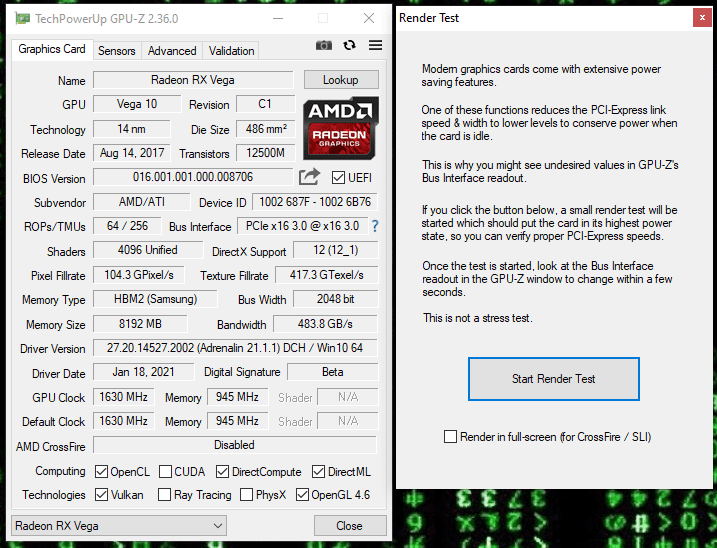Click the Pixel Fillrate 104.3 GPixel/s value
The height and width of the screenshot is (548, 717).
[139, 275]
